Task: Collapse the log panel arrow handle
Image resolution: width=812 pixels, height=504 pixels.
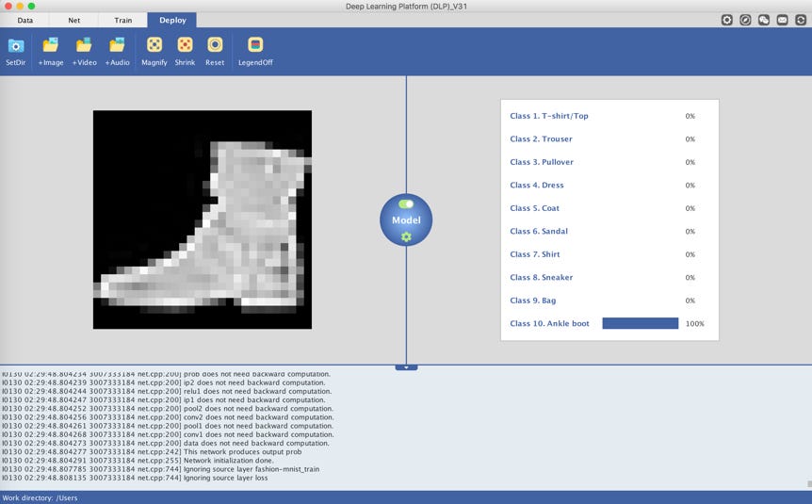Action: (x=407, y=367)
